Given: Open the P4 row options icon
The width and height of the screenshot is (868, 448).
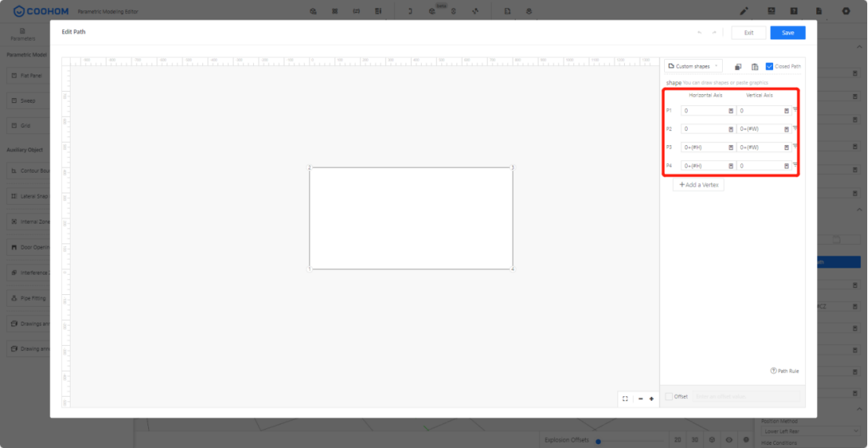Looking at the screenshot, I should coord(796,165).
